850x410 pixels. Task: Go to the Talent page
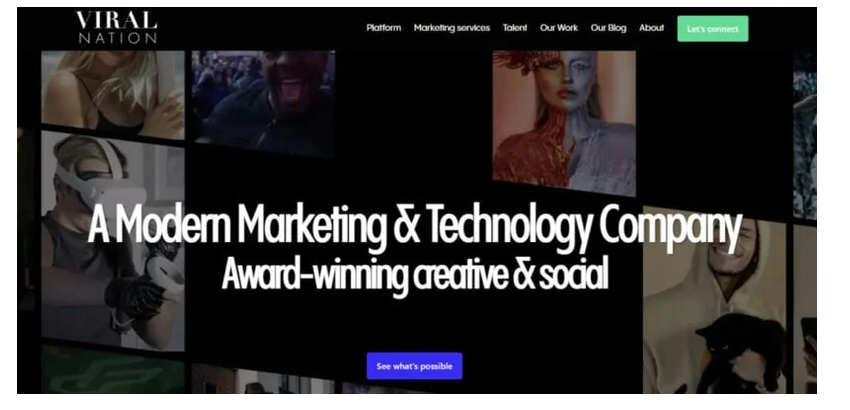(515, 28)
